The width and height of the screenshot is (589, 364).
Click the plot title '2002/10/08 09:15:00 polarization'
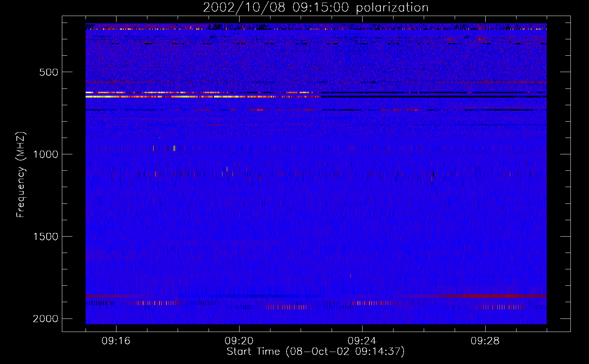316,8
